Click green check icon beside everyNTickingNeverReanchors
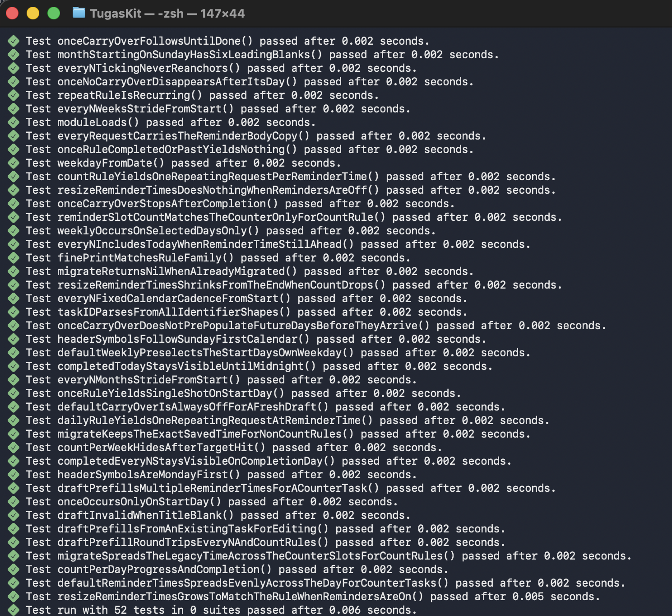The height and width of the screenshot is (616, 672). [x=14, y=68]
